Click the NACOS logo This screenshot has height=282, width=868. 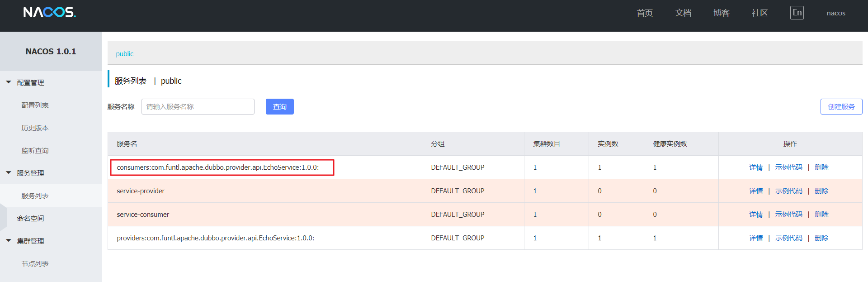49,12
